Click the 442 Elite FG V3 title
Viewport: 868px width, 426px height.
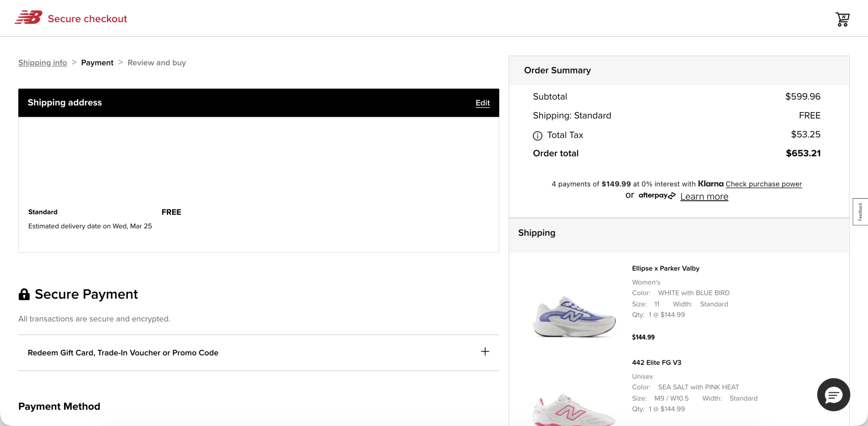coord(656,362)
